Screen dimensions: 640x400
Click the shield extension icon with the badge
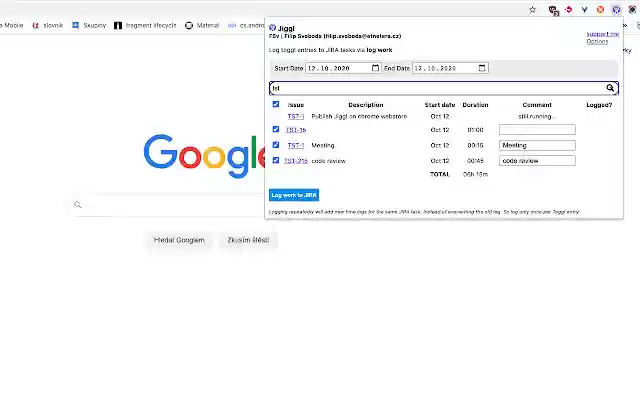pyautogui.click(x=553, y=10)
